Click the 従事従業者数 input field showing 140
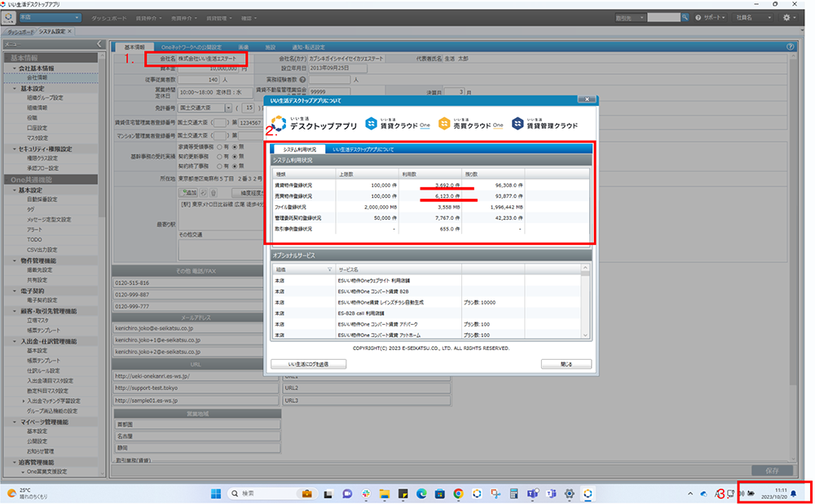Viewport: 815px width, 504px height. (199, 80)
